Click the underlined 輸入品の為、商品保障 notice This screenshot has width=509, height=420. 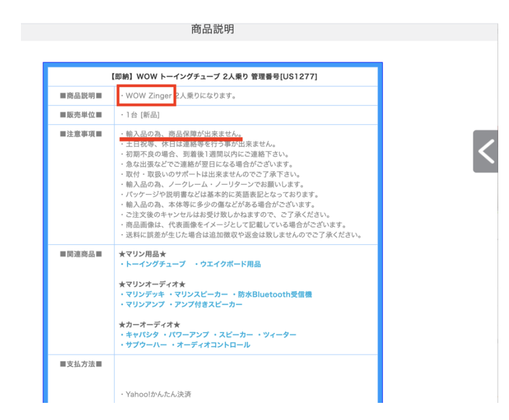[181, 134]
